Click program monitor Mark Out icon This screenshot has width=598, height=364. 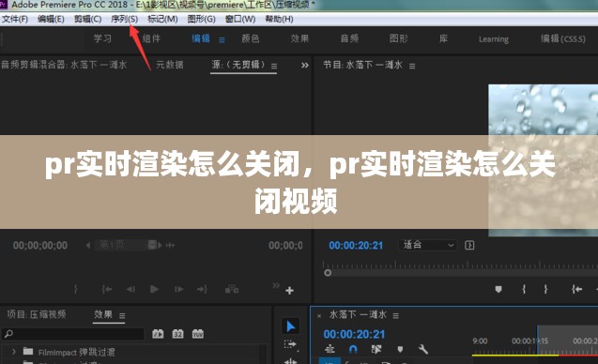pos(545,289)
